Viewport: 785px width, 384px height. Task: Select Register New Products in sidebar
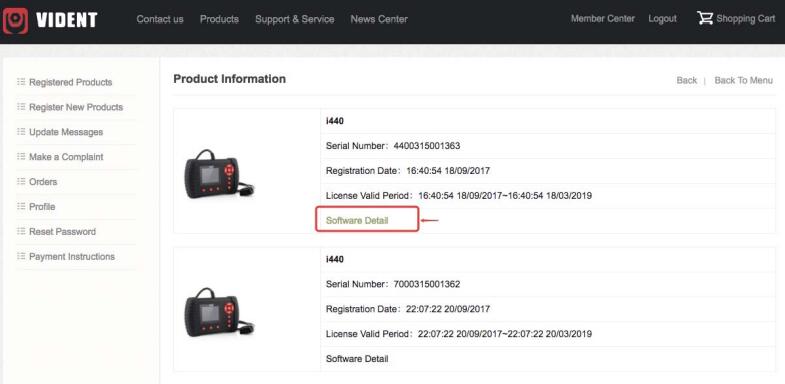coord(76,107)
